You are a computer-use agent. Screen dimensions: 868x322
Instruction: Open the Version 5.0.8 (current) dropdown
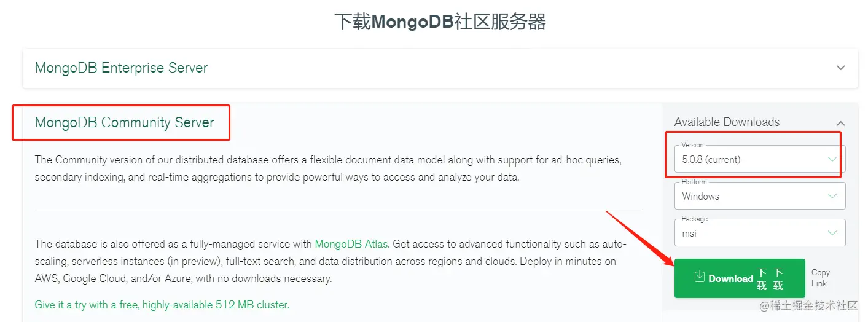pyautogui.click(x=754, y=160)
